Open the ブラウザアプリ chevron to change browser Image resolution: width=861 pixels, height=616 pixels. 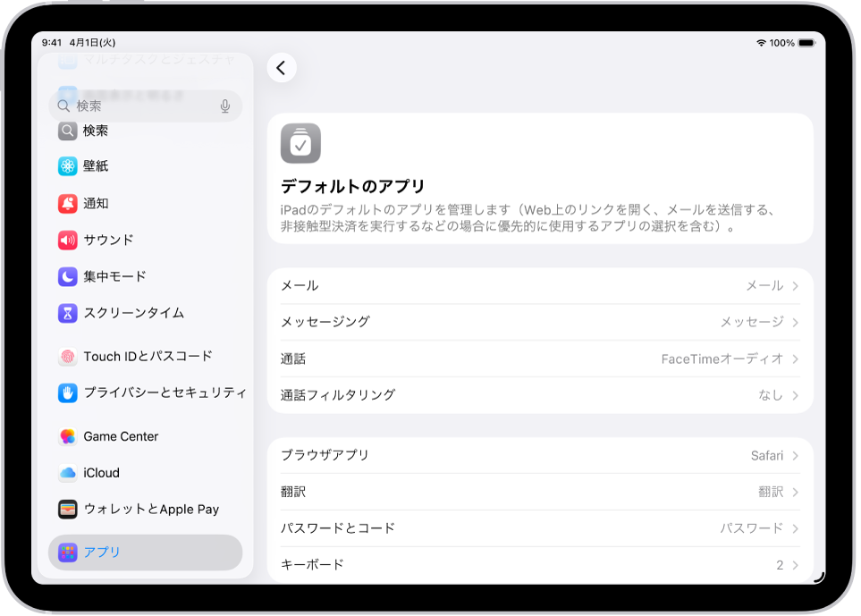click(x=794, y=455)
